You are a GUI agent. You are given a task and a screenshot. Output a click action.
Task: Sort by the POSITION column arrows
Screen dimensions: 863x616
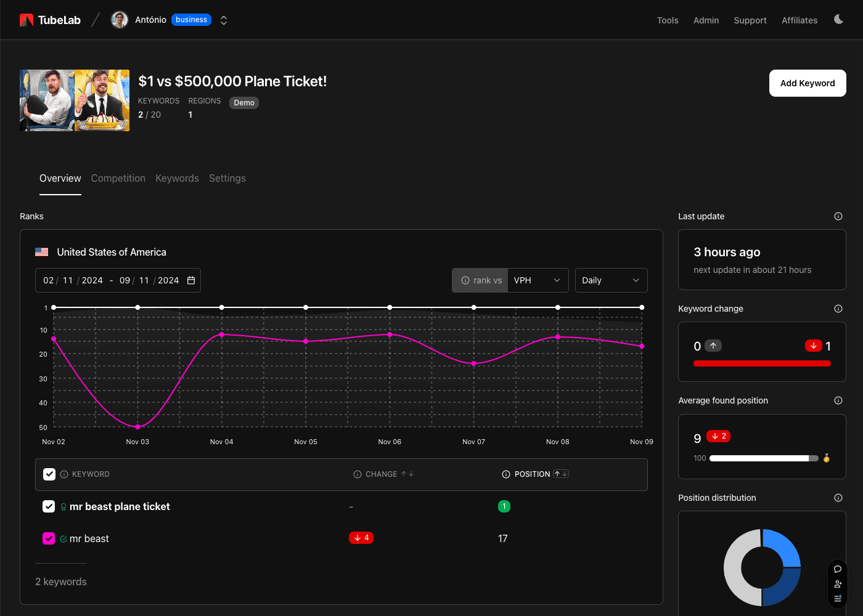tap(561, 474)
